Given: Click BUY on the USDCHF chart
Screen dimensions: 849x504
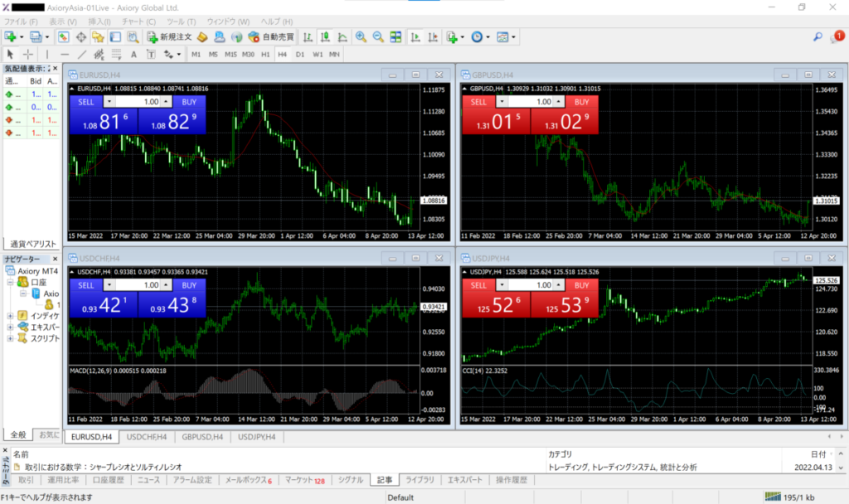Looking at the screenshot, I should point(189,285).
